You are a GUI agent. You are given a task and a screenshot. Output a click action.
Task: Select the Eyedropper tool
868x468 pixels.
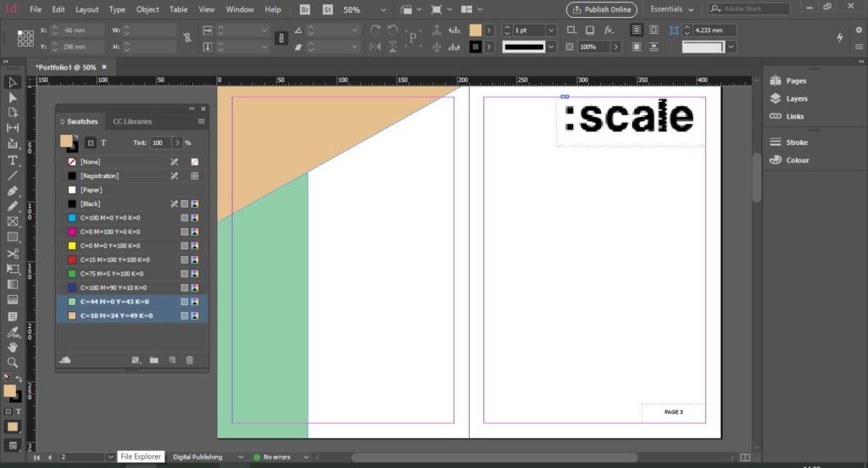click(12, 332)
